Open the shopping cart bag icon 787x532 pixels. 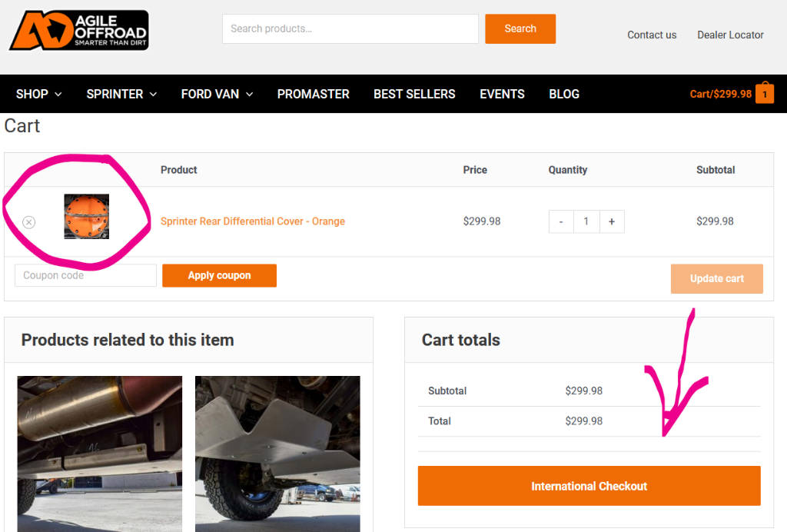(765, 94)
